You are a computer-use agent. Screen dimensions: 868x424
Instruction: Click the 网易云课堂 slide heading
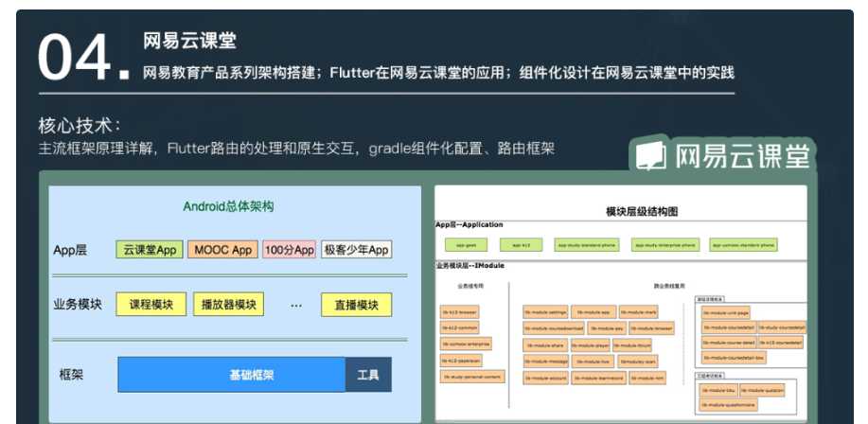189,41
